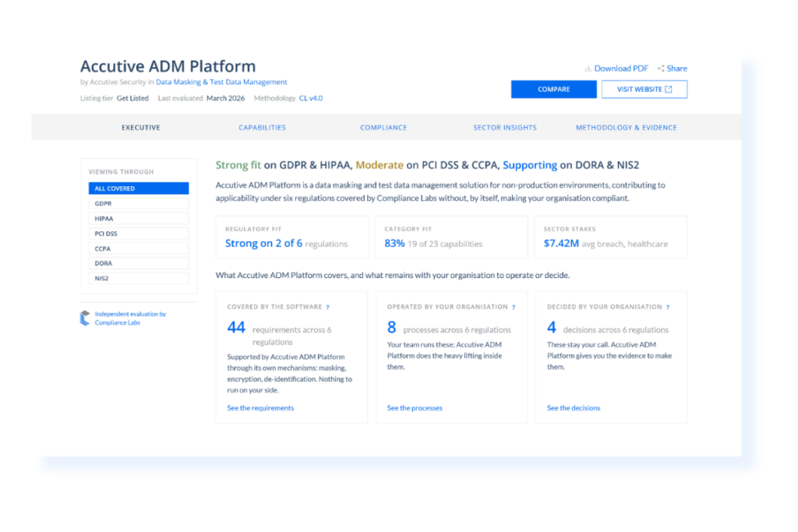Click the external link icon in Visit Website
This screenshot has height=532, width=798.
click(x=668, y=90)
